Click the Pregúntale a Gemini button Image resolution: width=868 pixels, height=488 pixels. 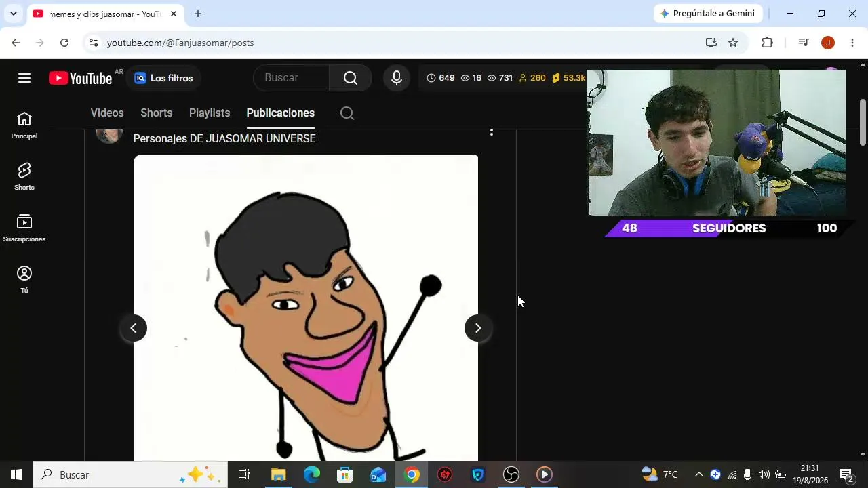[x=708, y=14]
